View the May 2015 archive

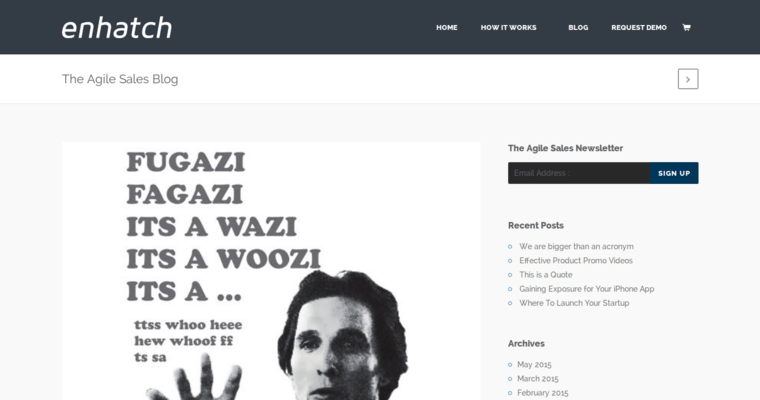534,365
